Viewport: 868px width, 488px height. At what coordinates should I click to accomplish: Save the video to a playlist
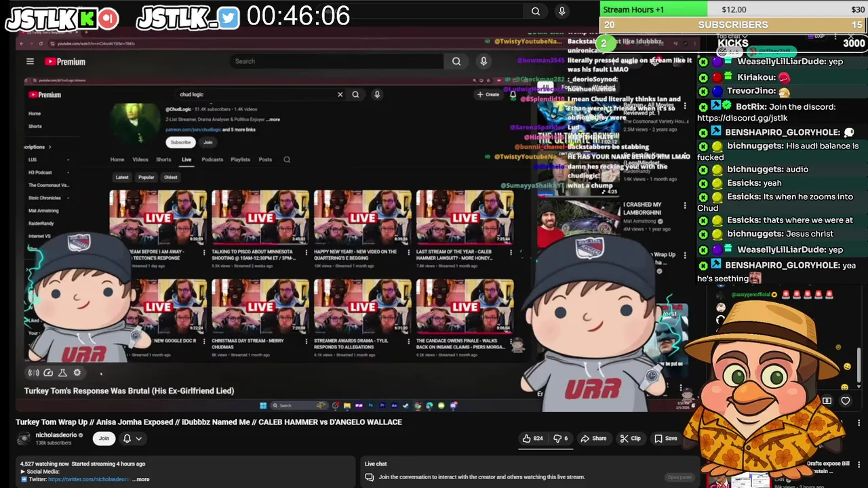(665, 439)
